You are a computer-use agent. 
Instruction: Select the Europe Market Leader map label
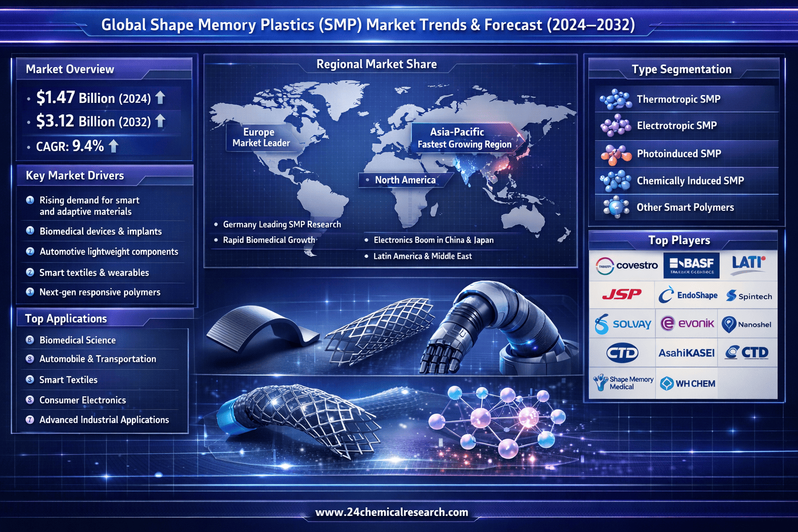[x=260, y=138]
